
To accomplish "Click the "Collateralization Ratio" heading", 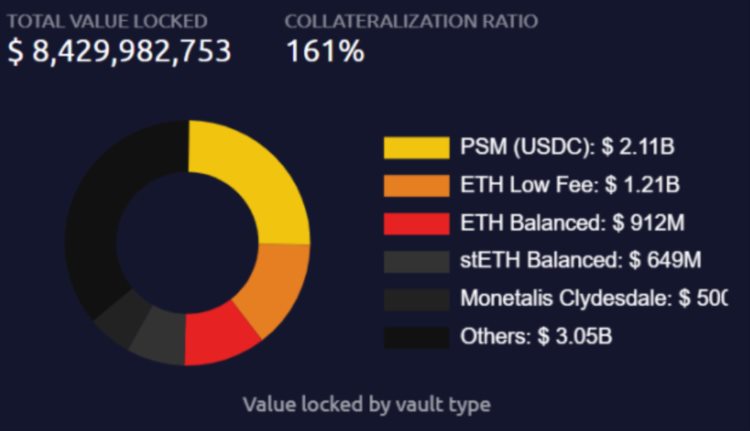I will 410,20.
